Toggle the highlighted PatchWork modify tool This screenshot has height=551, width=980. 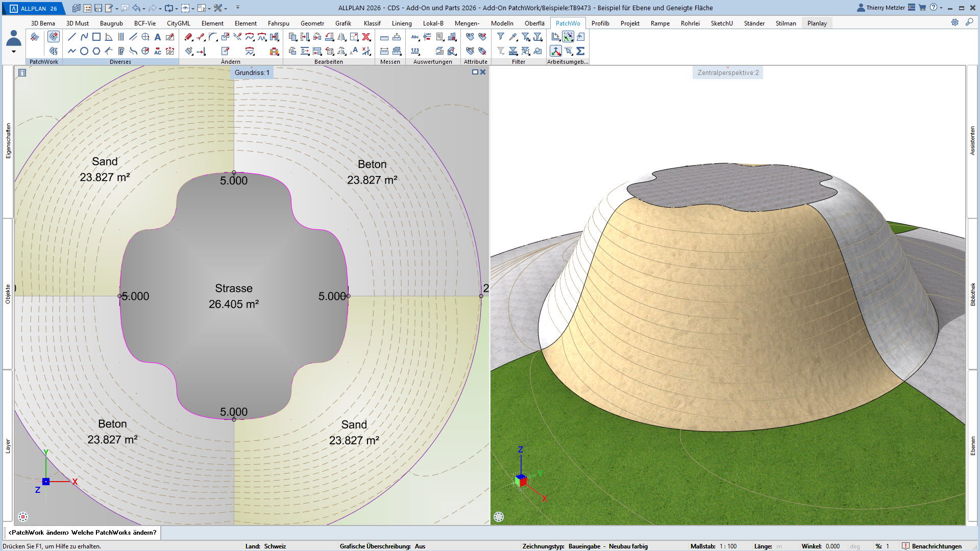tap(54, 37)
